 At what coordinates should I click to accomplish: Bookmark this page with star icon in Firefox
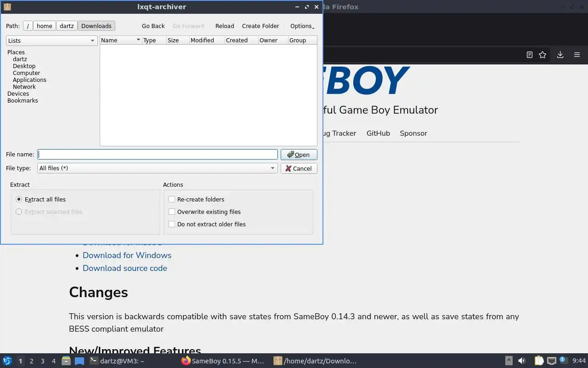click(543, 55)
